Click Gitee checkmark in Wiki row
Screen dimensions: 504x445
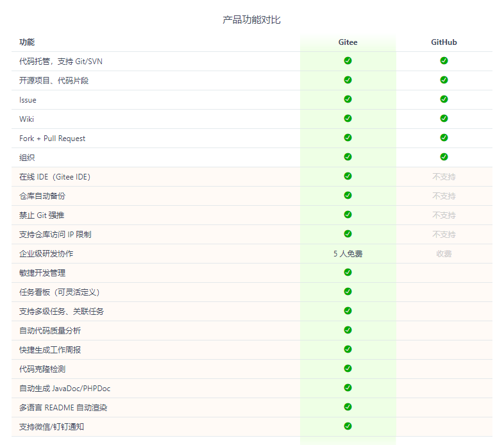[348, 119]
